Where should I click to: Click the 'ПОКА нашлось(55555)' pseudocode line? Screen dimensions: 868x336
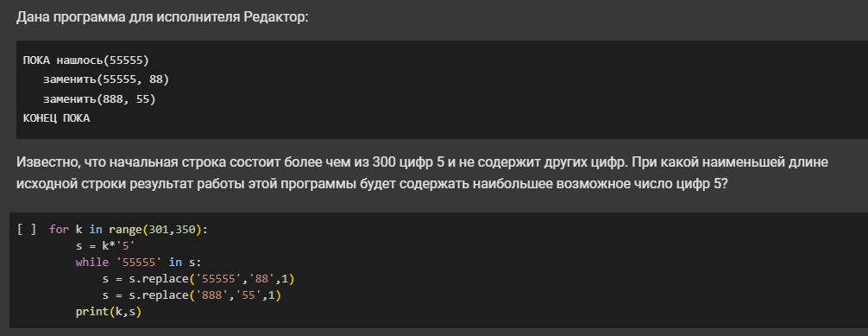(86, 60)
